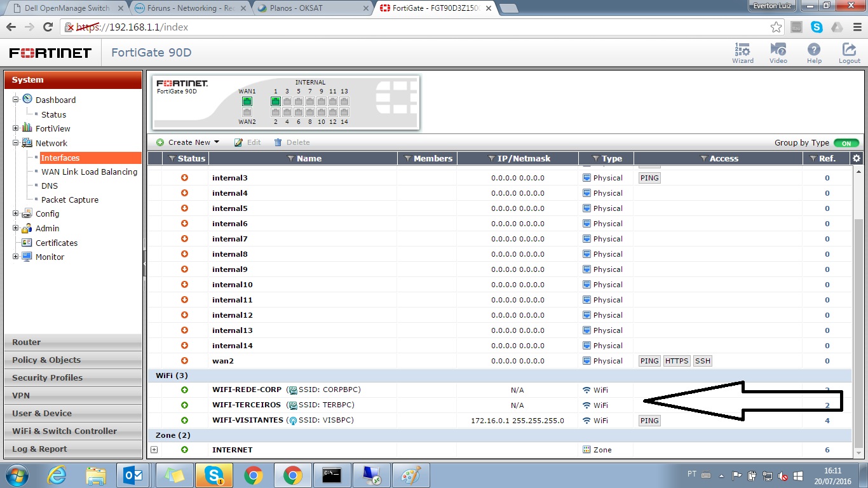
Task: Open User & Device section
Action: tap(73, 413)
